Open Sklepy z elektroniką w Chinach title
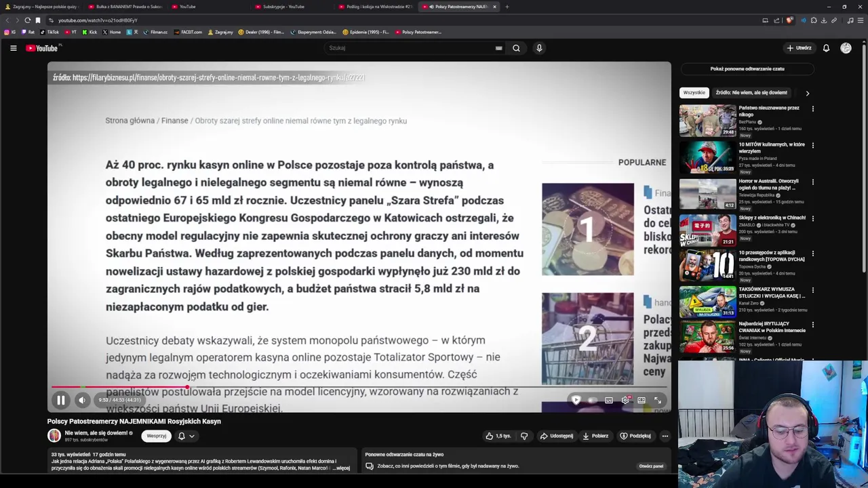This screenshot has width=868, height=488. click(772, 218)
